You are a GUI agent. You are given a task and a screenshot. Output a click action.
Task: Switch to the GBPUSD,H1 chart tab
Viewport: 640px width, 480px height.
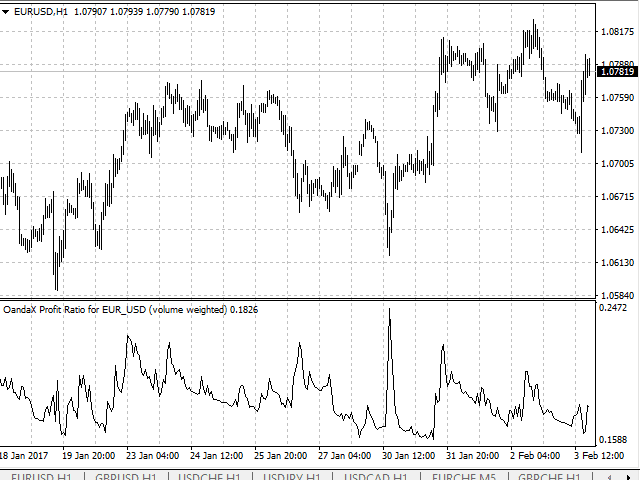coord(126,476)
